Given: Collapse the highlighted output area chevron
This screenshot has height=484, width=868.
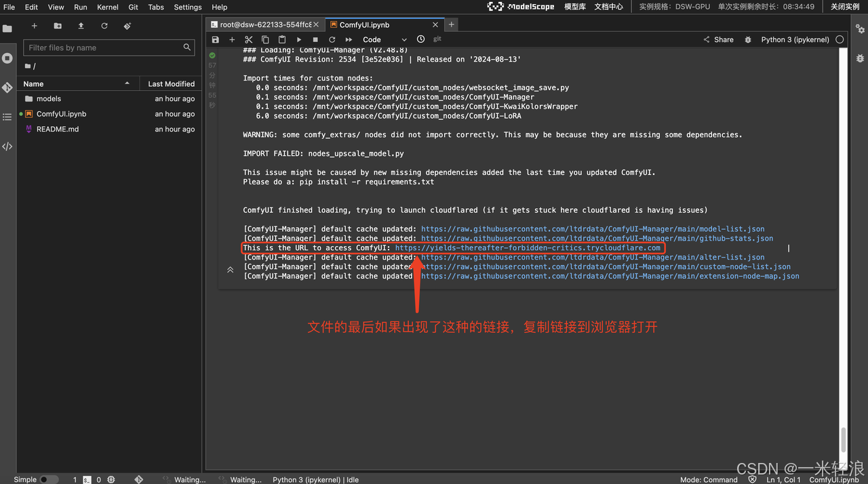Looking at the screenshot, I should coord(230,269).
